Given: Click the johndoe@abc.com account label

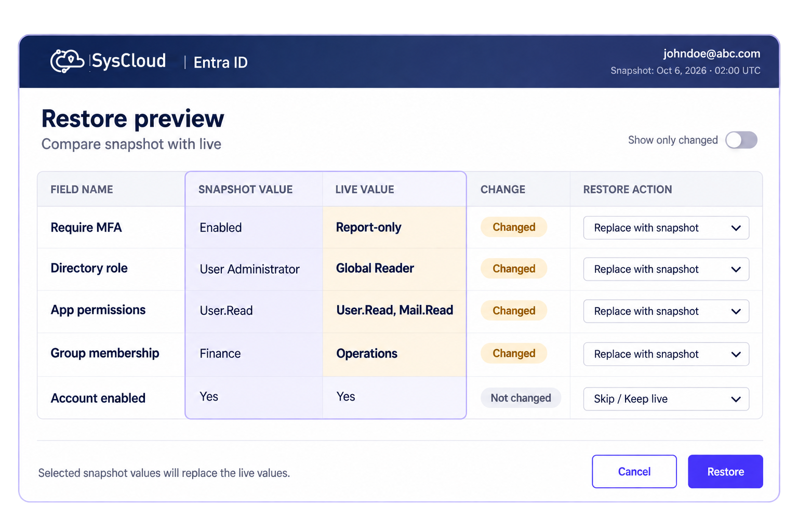Looking at the screenshot, I should coord(711,54).
